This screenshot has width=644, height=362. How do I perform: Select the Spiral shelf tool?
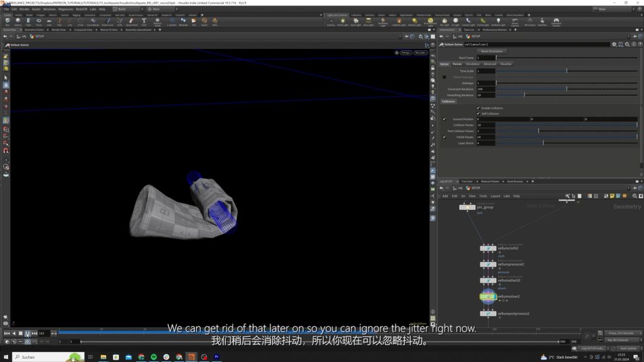(x=204, y=21)
